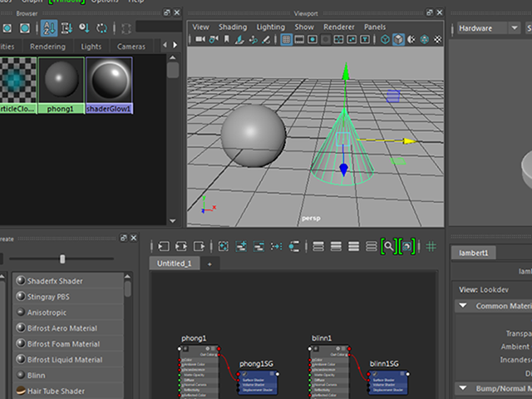Click the sort by type icon in Browser
Viewport: 532px width, 399px height.
[66, 28]
